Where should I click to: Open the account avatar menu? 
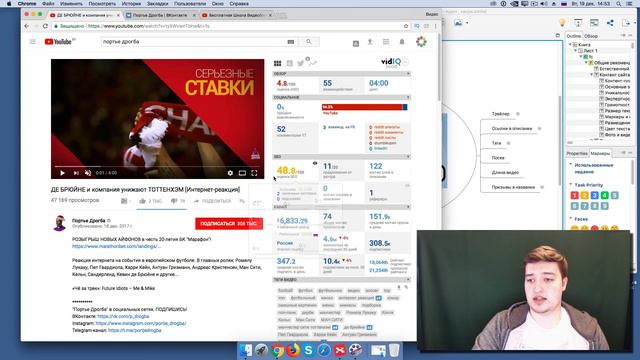(x=421, y=42)
